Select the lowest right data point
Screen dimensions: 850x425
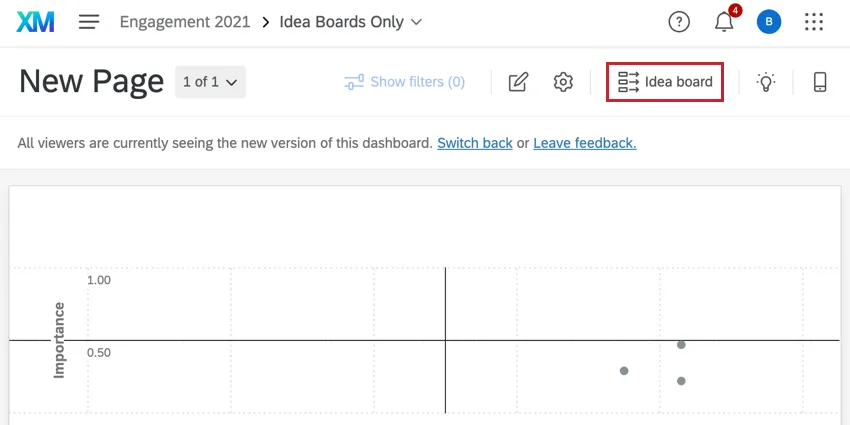pyautogui.click(x=681, y=381)
